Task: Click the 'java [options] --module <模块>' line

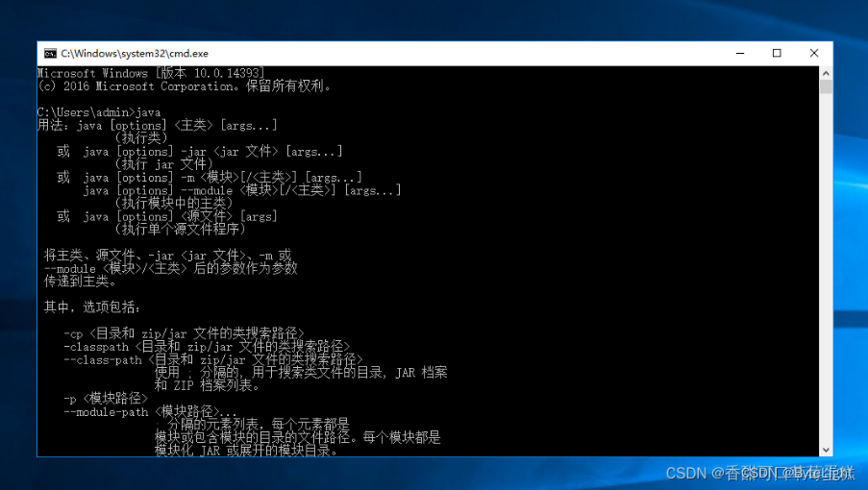Action: tap(242, 191)
